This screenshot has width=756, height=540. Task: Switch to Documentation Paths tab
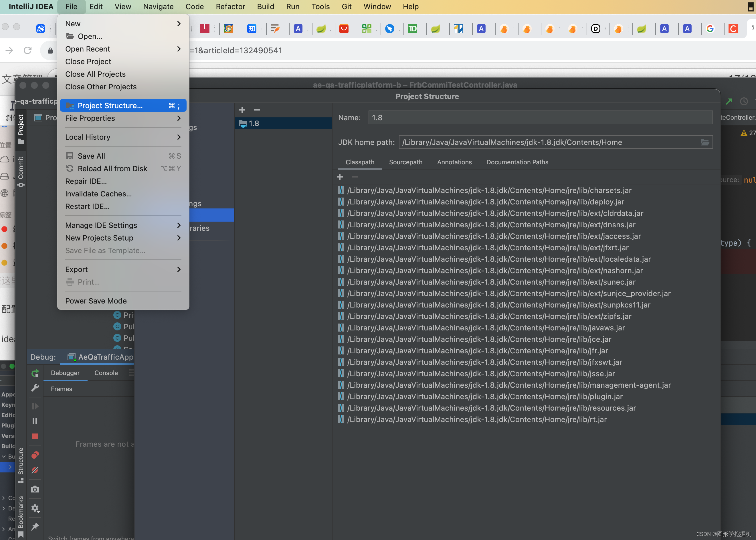517,162
